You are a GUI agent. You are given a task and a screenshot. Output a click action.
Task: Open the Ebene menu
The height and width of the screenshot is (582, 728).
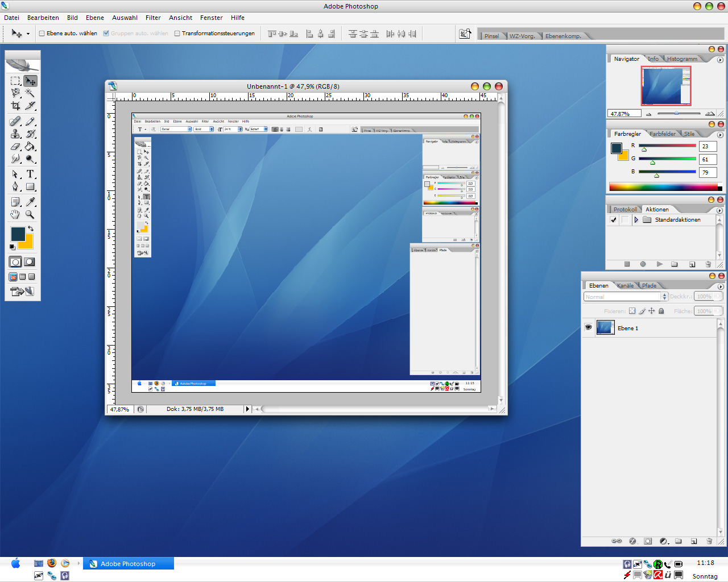95,18
